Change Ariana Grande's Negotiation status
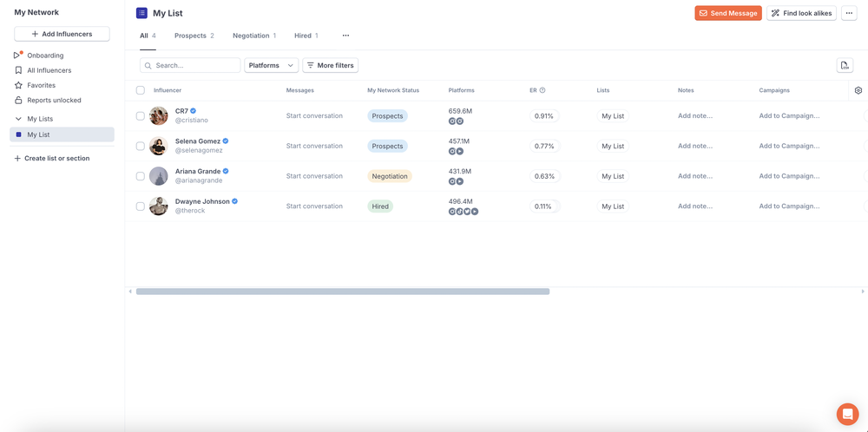Screen dimensions: 868x432 (x=390, y=176)
